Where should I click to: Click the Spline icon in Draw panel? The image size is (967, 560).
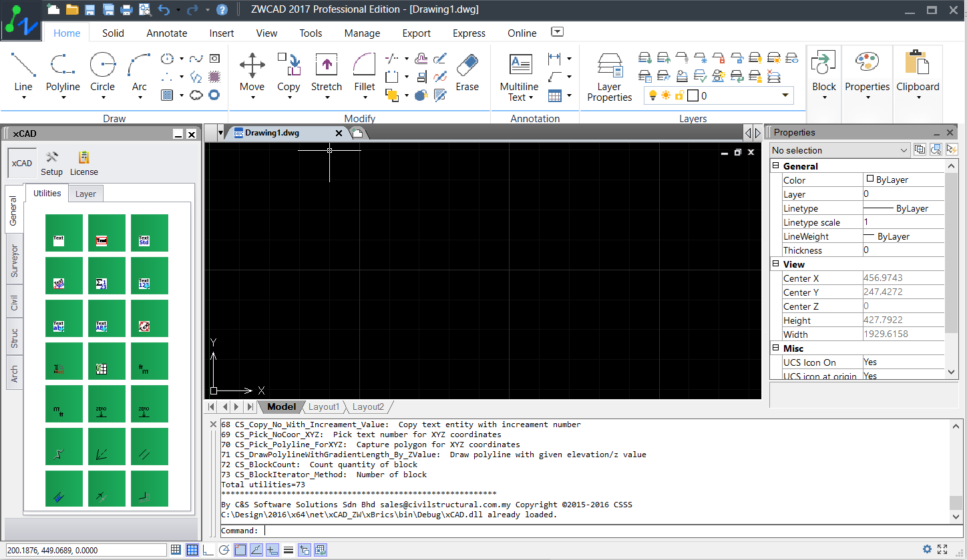point(196,59)
